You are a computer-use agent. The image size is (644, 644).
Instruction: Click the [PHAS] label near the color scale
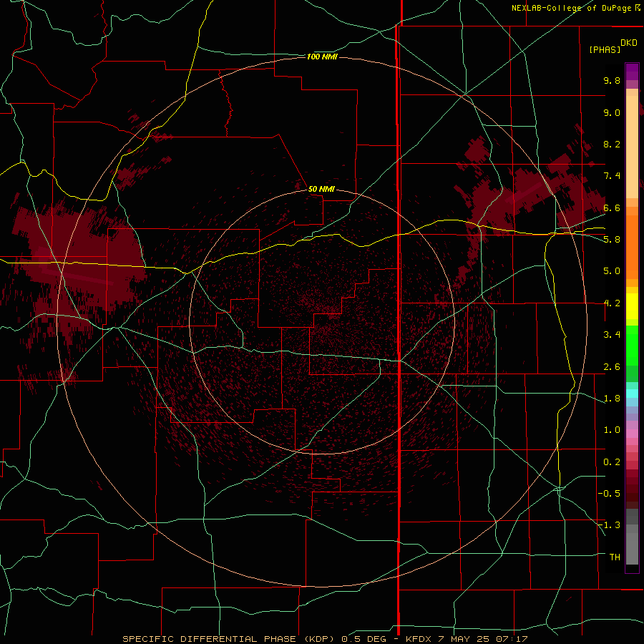[x=605, y=50]
